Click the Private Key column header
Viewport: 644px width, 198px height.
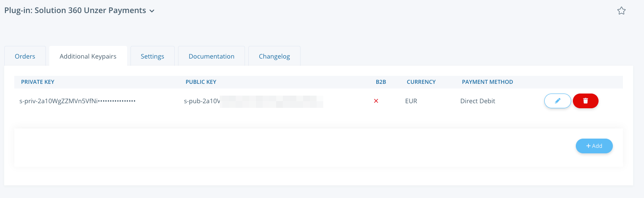click(x=37, y=82)
